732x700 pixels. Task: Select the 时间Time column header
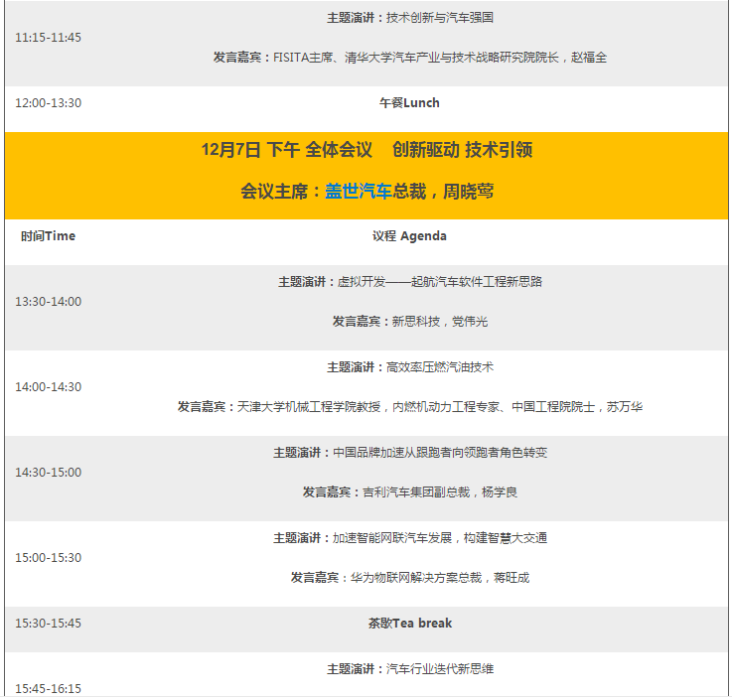coord(48,236)
